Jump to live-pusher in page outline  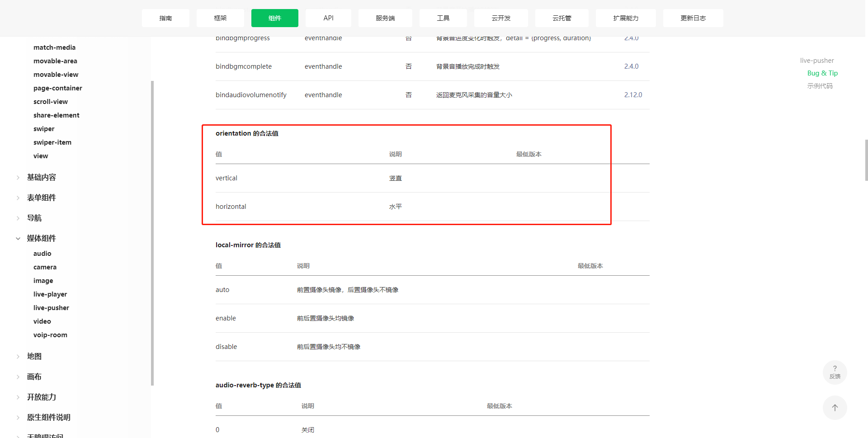(816, 61)
